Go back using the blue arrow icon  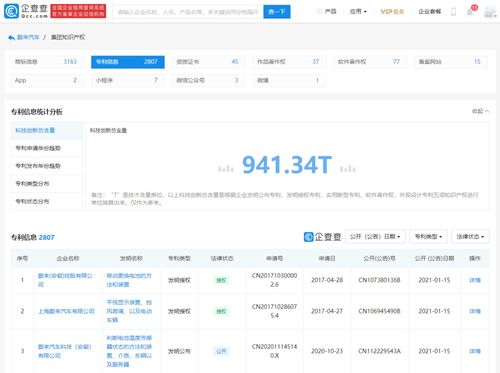tap(11, 37)
